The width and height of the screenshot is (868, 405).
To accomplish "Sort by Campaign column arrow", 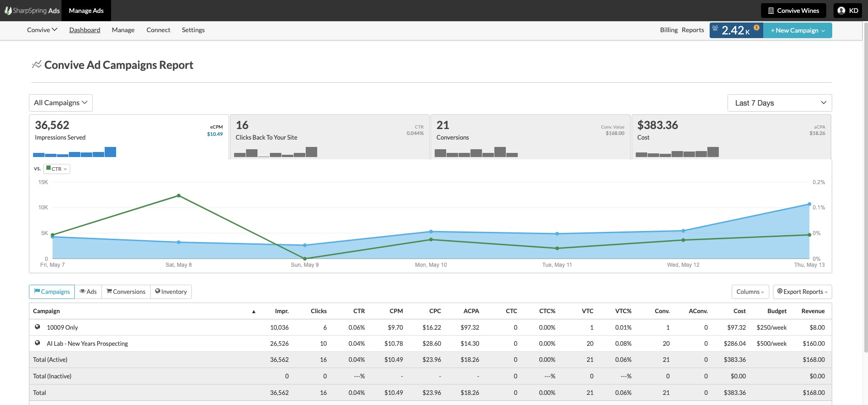I will pos(253,311).
